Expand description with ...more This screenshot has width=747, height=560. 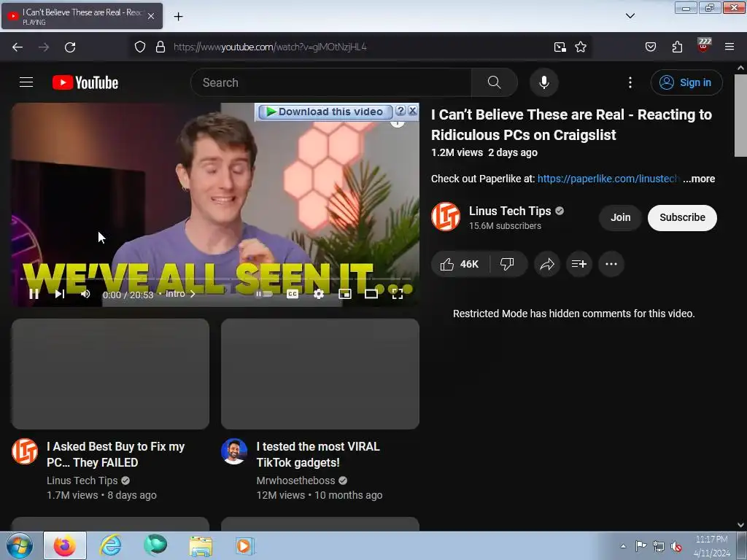tap(699, 179)
